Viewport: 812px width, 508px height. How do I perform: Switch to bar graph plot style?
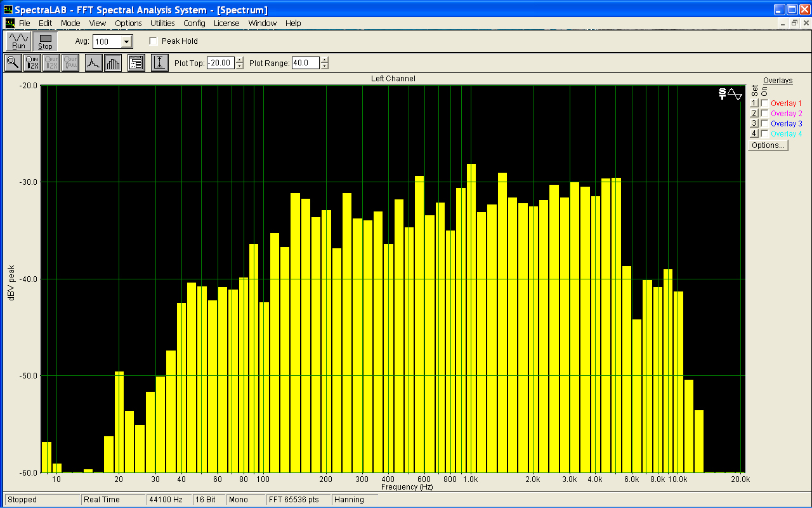tap(113, 63)
